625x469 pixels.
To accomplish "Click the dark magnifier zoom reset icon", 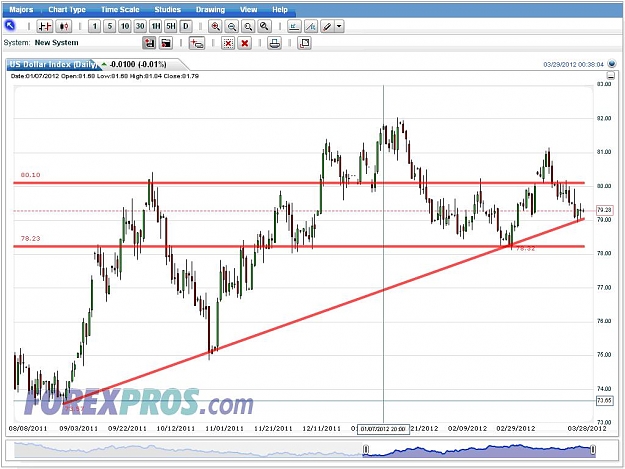I will 264,27.
